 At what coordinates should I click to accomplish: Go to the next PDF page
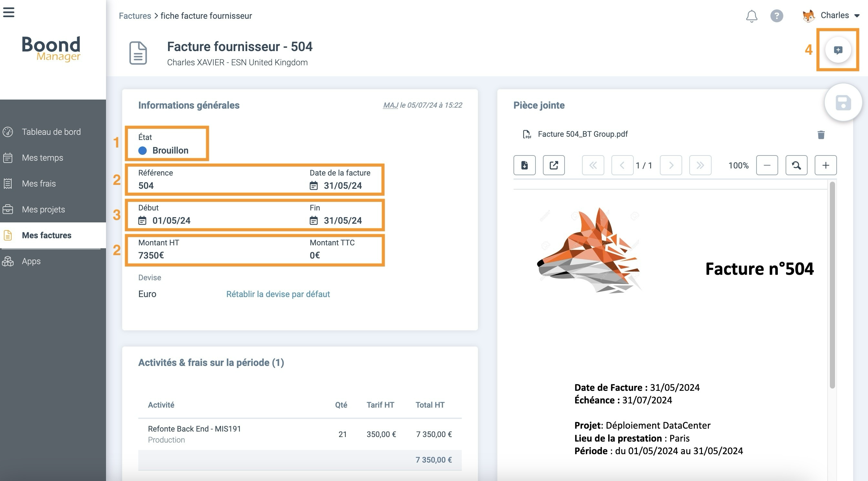coord(671,165)
